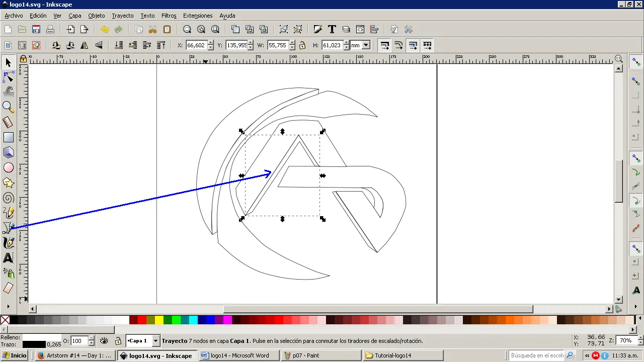Image resolution: width=644 pixels, height=362 pixels.
Task: Select the Bezier pen tool
Action: tap(9, 228)
